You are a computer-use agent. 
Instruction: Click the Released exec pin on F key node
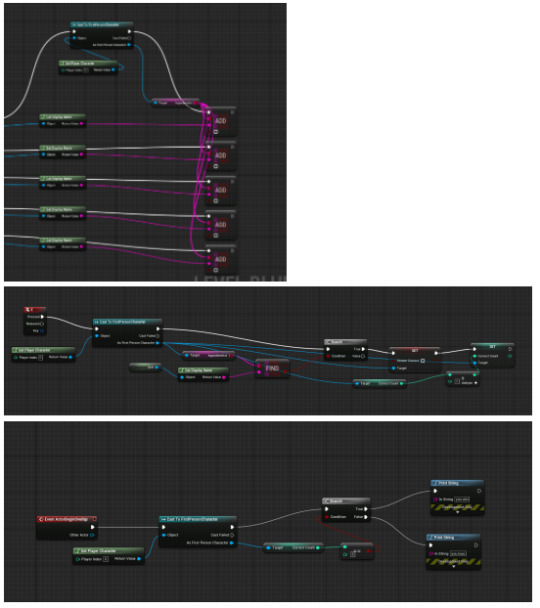click(x=42, y=324)
